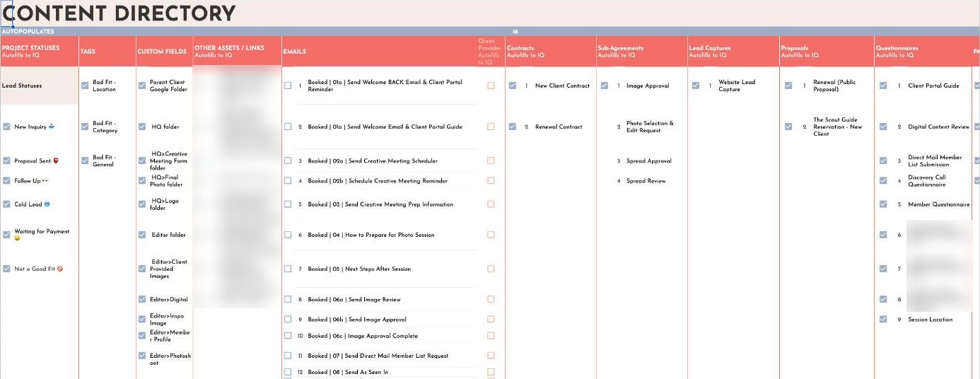The width and height of the screenshot is (980, 379).
Task: Toggle the Digital Content Review checkbox
Action: tap(882, 127)
